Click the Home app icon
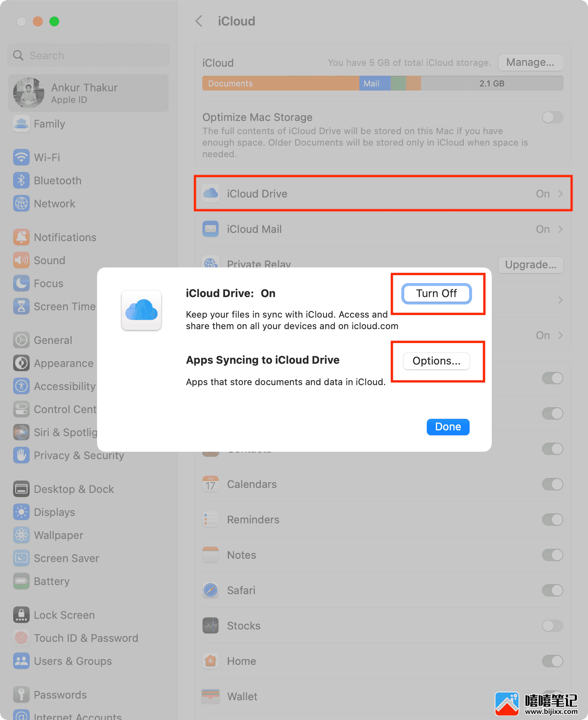 [211, 661]
